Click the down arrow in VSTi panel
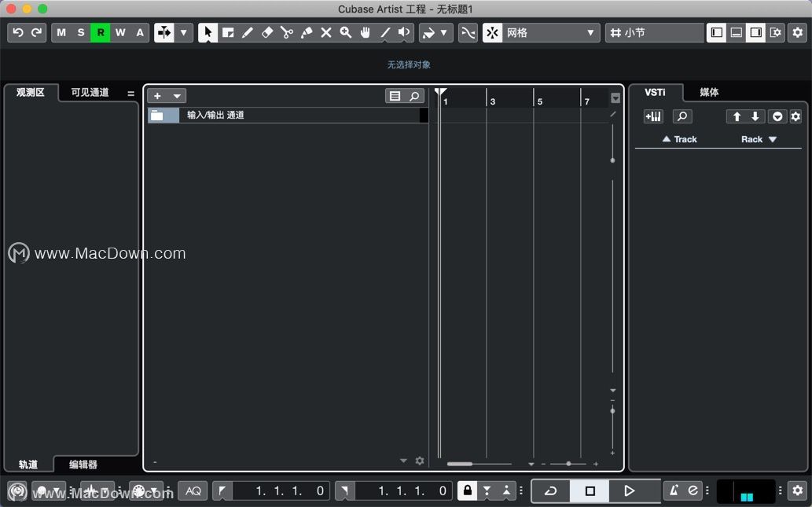 click(755, 116)
